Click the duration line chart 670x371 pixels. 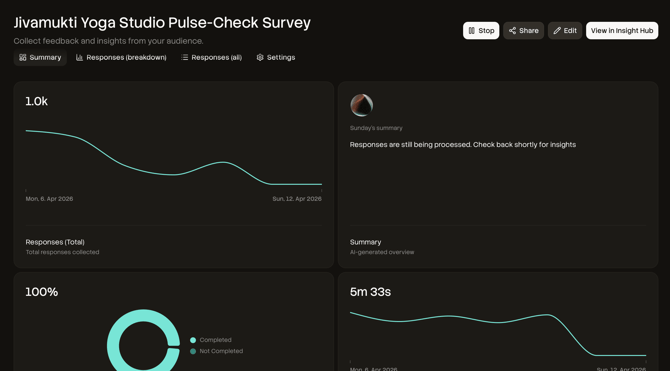[x=498, y=334]
